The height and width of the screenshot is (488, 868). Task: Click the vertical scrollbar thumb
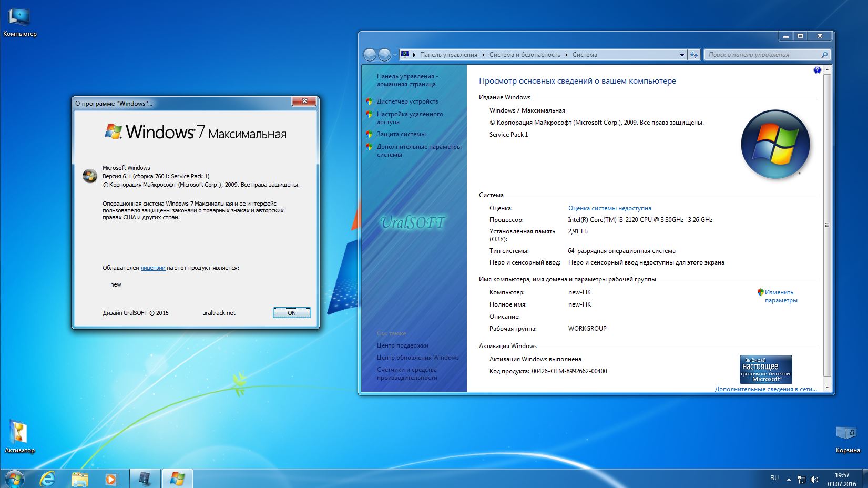pyautogui.click(x=827, y=225)
